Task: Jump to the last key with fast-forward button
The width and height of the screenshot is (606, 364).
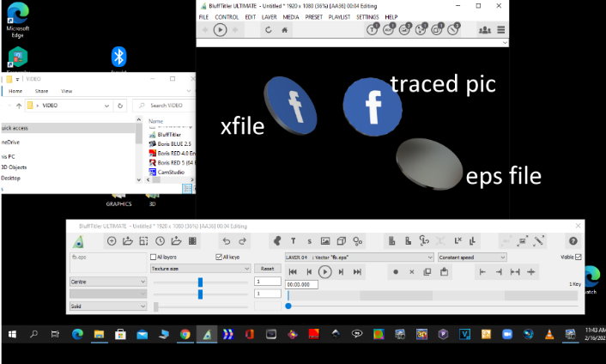Action: (x=357, y=272)
